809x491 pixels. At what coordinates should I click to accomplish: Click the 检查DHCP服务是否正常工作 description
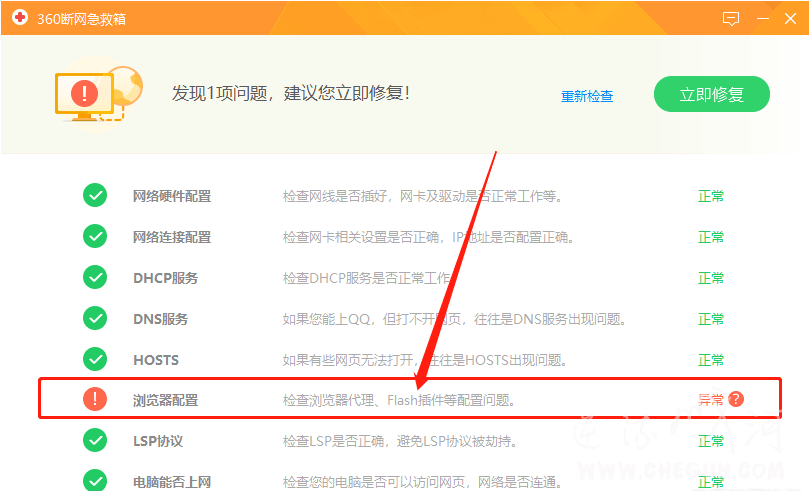[367, 278]
